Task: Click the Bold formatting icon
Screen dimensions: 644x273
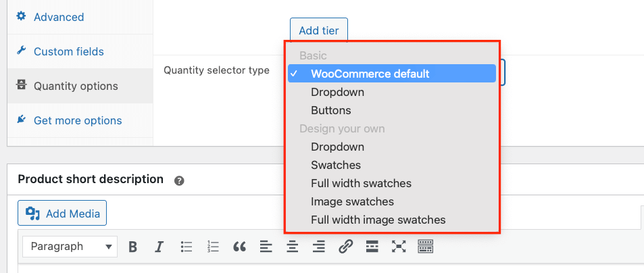Action: point(132,247)
